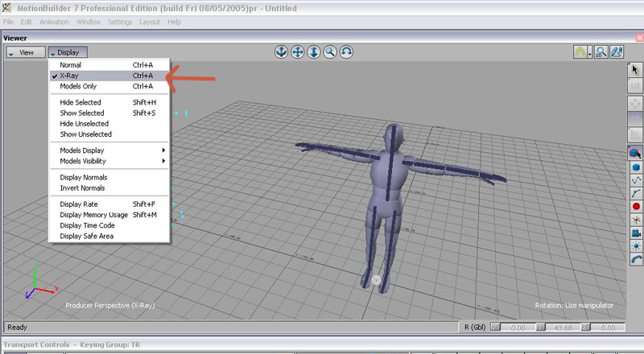
Task: Toggle the checked X-Ray display mode
Action: click(69, 76)
